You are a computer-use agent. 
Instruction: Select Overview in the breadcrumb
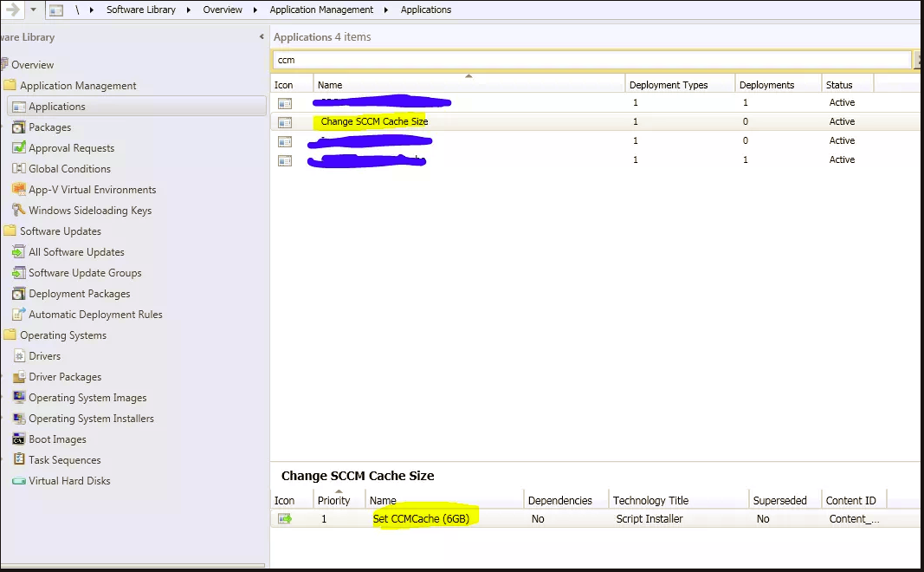pyautogui.click(x=223, y=10)
